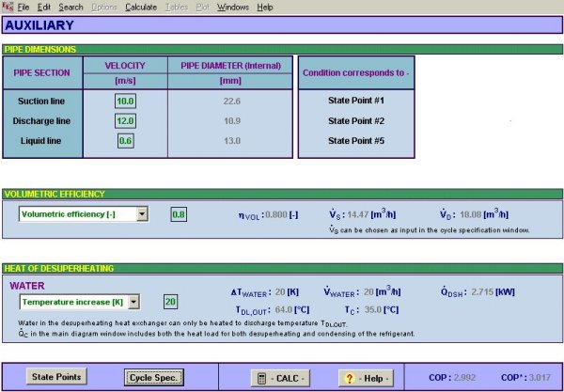Click State Point #1 label
Viewport: 564px width, 392px height.
click(x=356, y=101)
